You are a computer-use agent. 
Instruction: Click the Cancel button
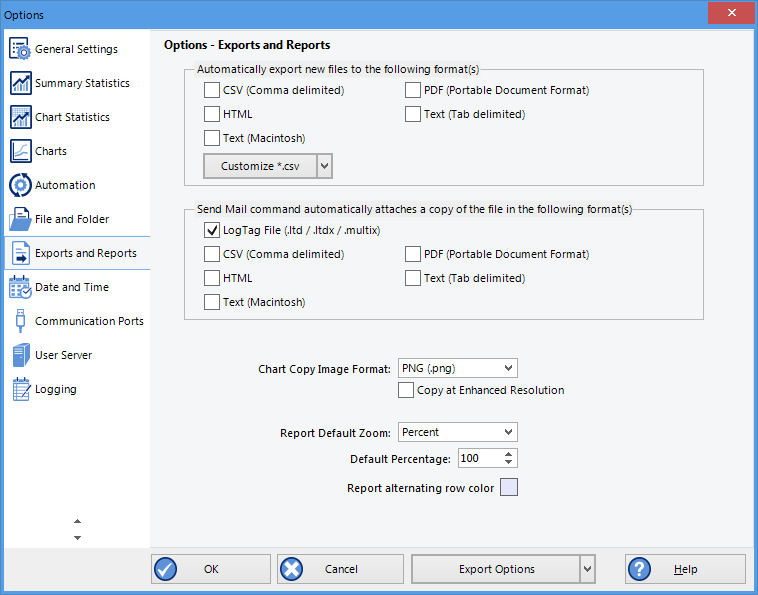click(x=340, y=569)
